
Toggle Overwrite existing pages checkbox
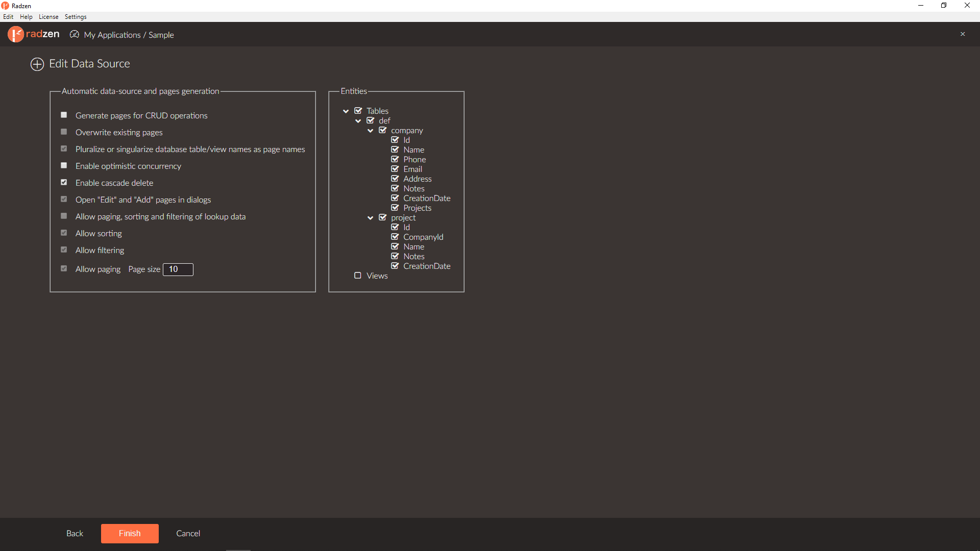[x=64, y=132]
